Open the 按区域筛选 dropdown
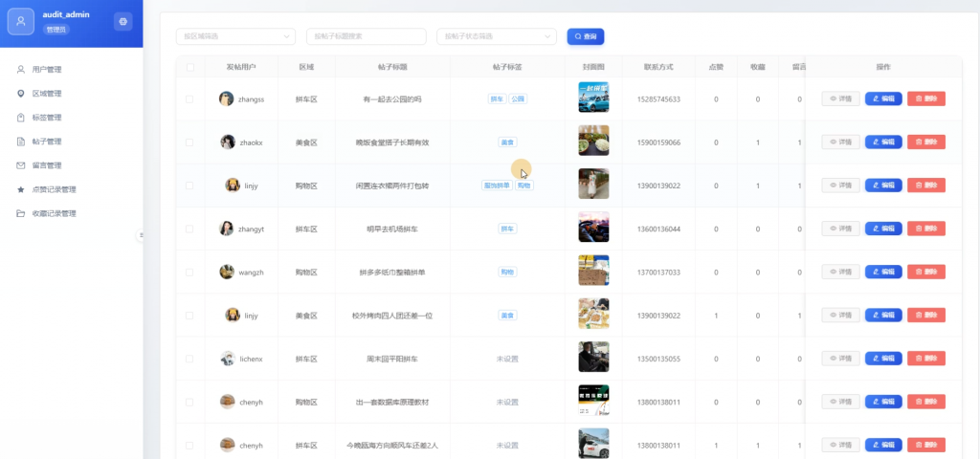980x459 pixels. [235, 36]
